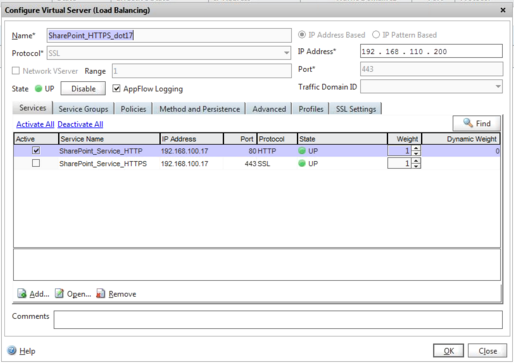
Task: Click the Open service edit icon
Action: tap(59, 293)
